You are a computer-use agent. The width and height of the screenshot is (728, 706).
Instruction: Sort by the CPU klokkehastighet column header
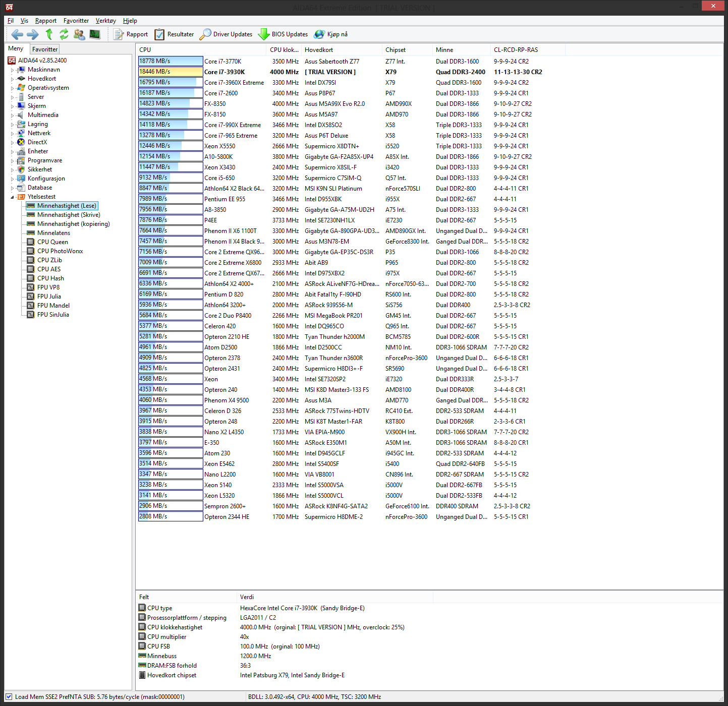coord(284,50)
